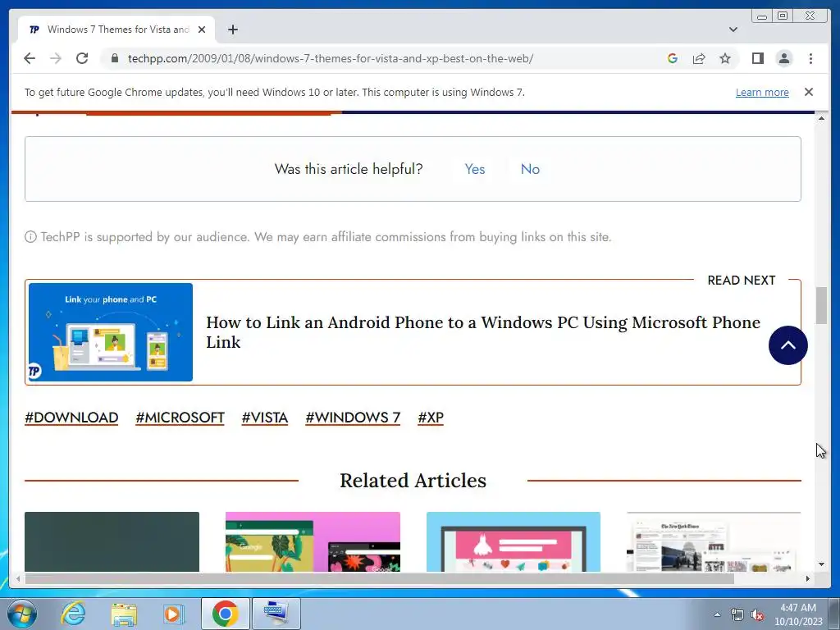The height and width of the screenshot is (630, 840).
Task: Click the vertical scrollbar thumb
Action: (x=821, y=305)
